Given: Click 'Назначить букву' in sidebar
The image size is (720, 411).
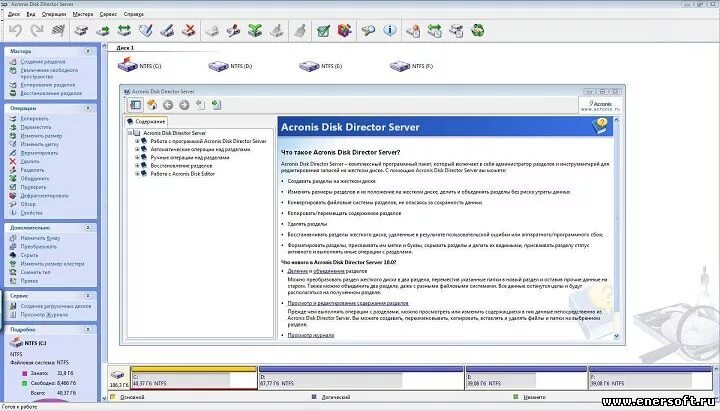Looking at the screenshot, I should coord(40,238).
